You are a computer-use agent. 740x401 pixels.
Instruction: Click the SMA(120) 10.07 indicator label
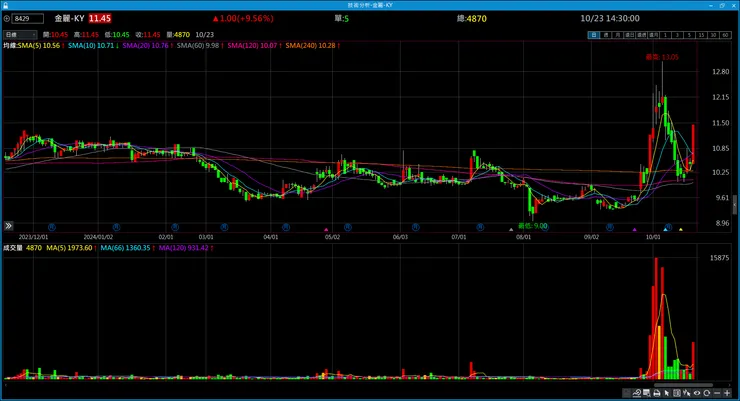(x=252, y=46)
